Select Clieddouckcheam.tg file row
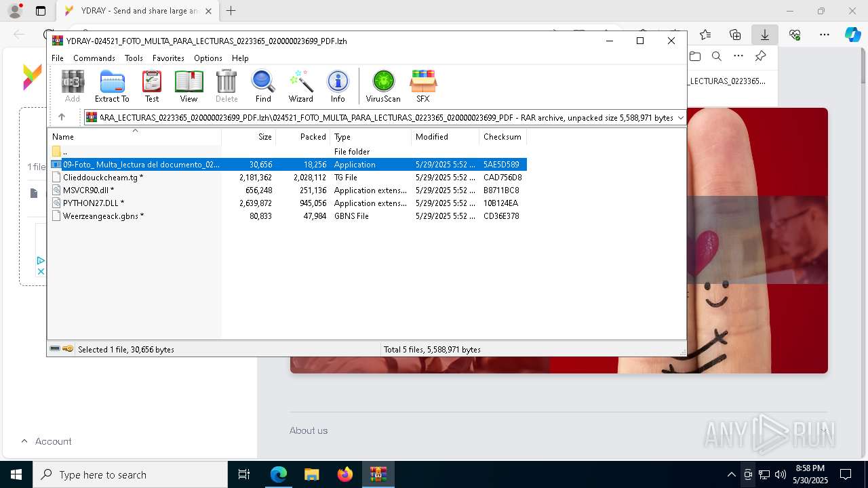The image size is (868, 488). tap(288, 178)
